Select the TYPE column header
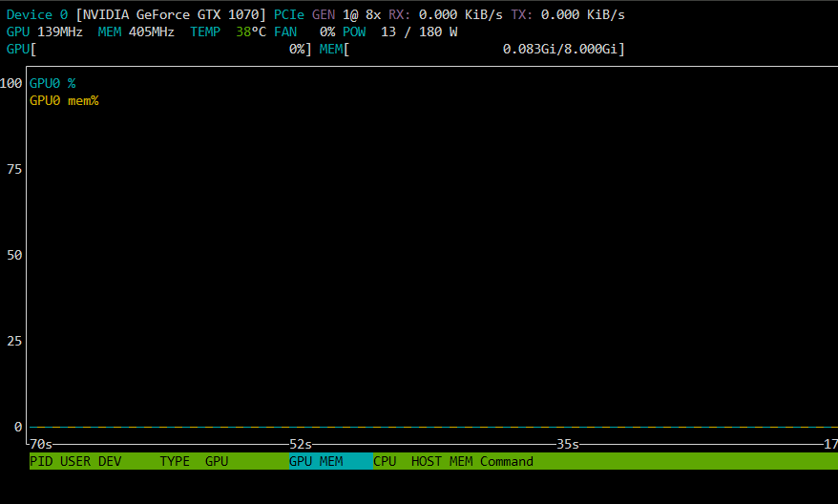Image resolution: width=838 pixels, height=504 pixels. coord(175,461)
